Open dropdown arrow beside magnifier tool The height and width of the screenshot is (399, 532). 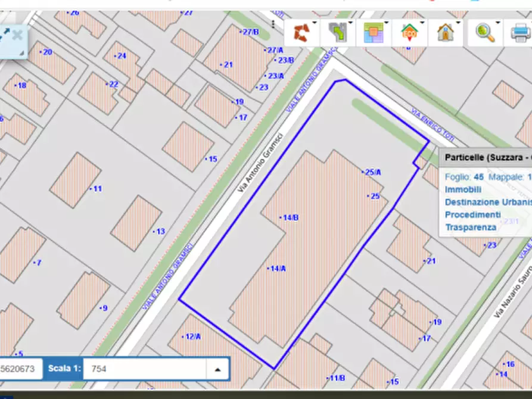tap(498, 23)
